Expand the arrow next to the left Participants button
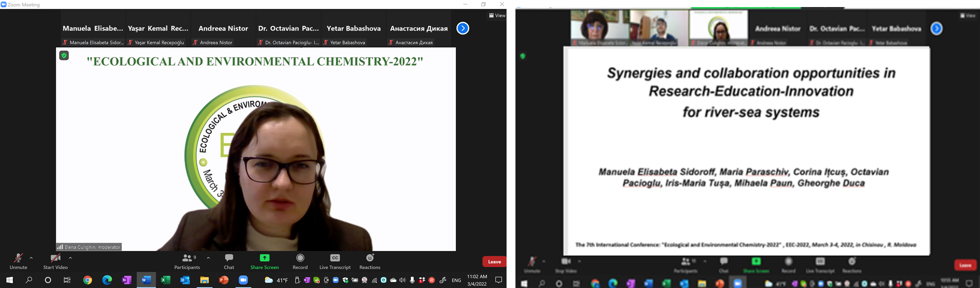Screen dimensions: 980x288 coord(208,258)
